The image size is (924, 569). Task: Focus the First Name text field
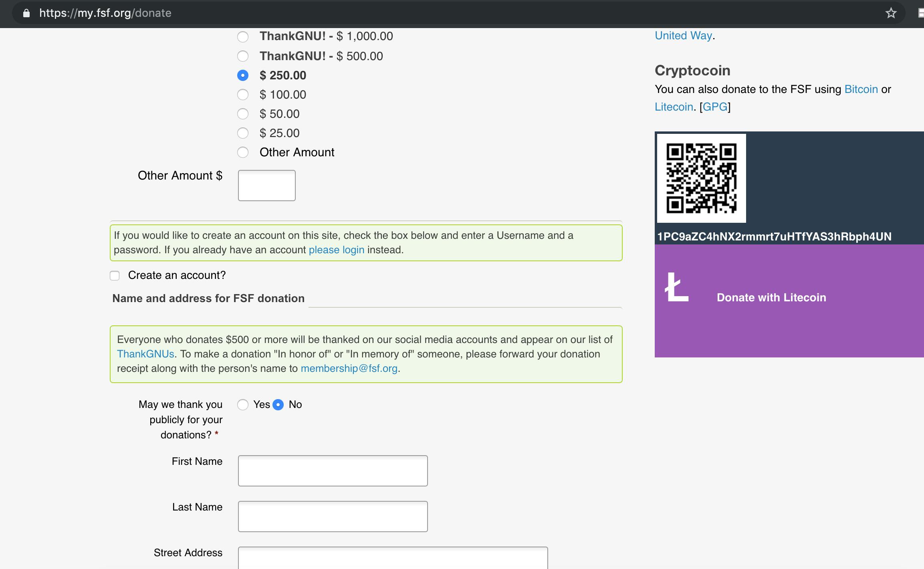pos(333,471)
